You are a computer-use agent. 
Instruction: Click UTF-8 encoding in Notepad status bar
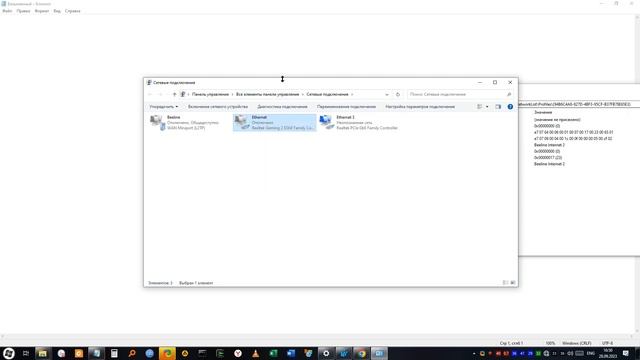(607, 343)
